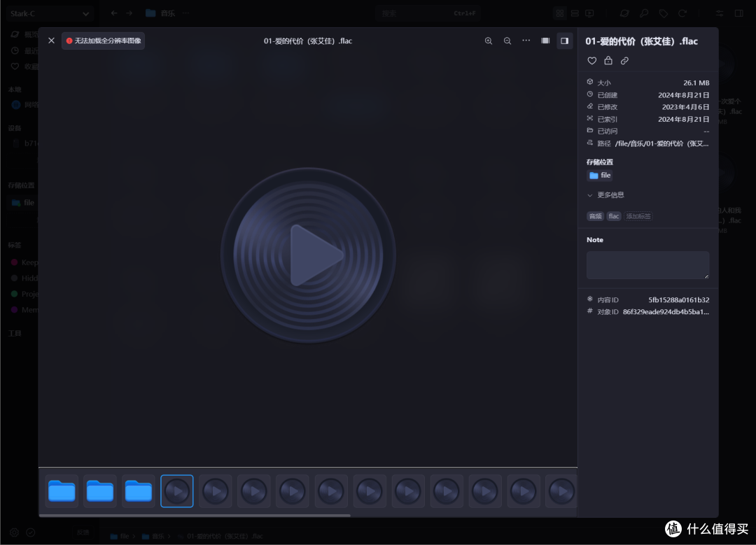Open the 'file' storage location chip
Image resolution: width=756 pixels, height=545 pixels.
600,176
